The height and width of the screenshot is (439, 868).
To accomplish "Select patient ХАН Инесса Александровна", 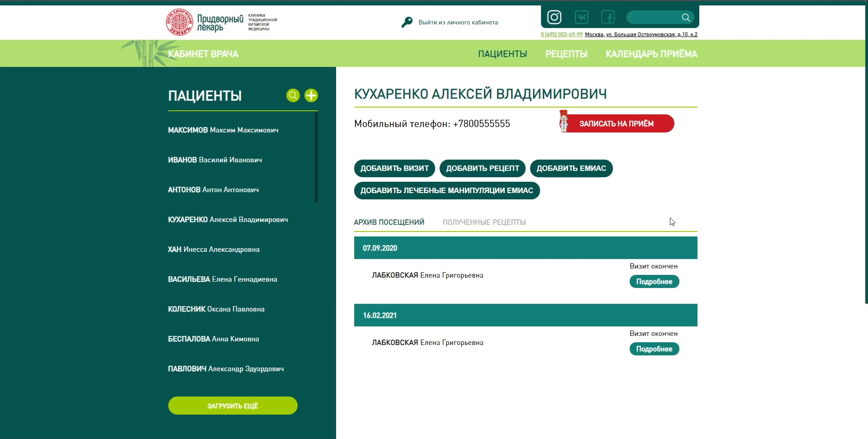I will (x=213, y=250).
